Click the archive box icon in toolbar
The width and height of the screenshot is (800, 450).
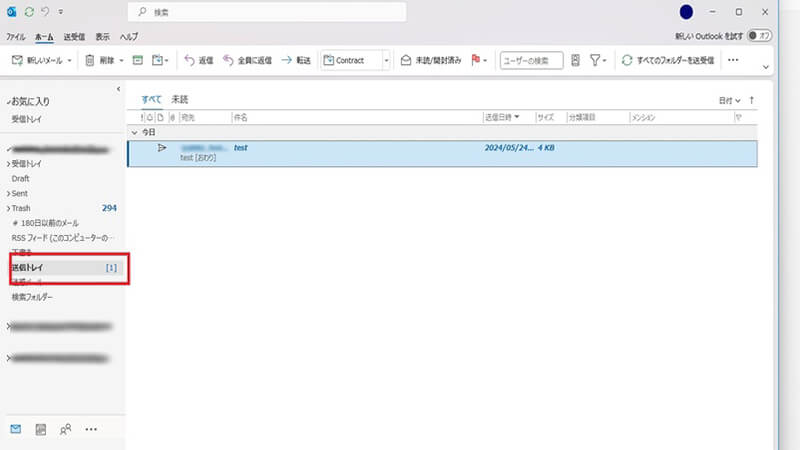coord(138,60)
